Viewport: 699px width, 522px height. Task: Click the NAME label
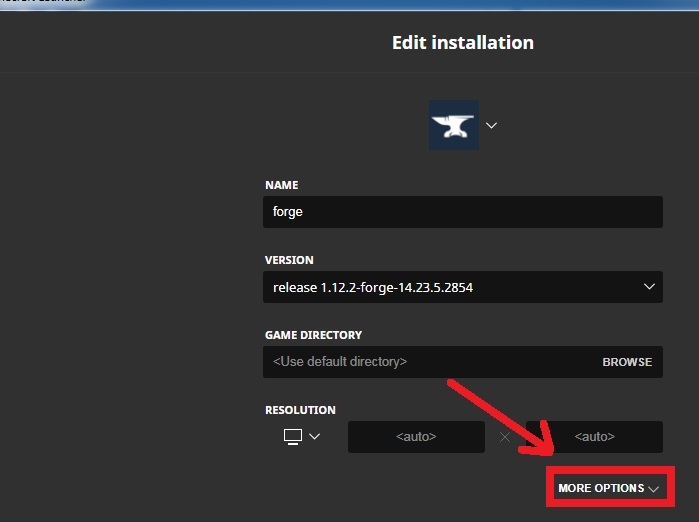tap(281, 185)
